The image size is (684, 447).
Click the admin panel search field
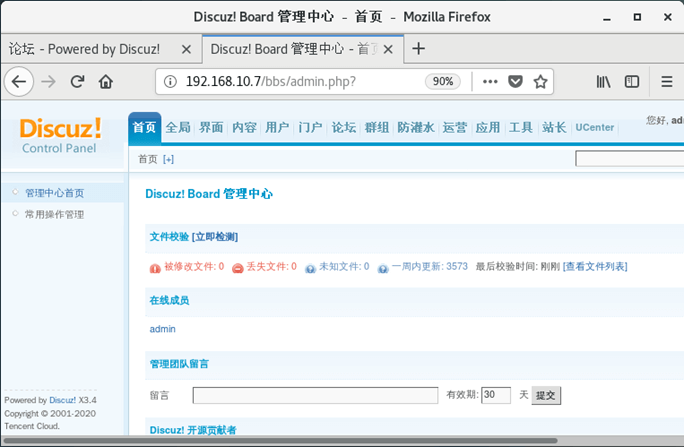[x=629, y=159]
